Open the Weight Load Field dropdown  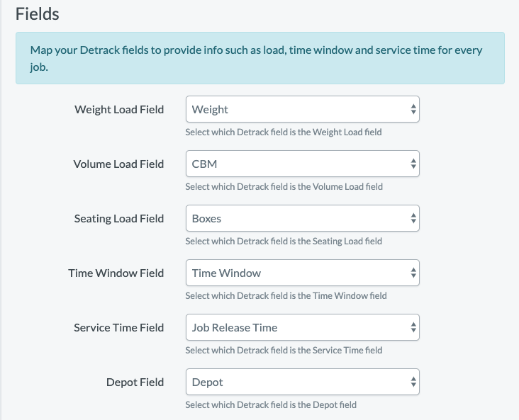[x=303, y=109]
